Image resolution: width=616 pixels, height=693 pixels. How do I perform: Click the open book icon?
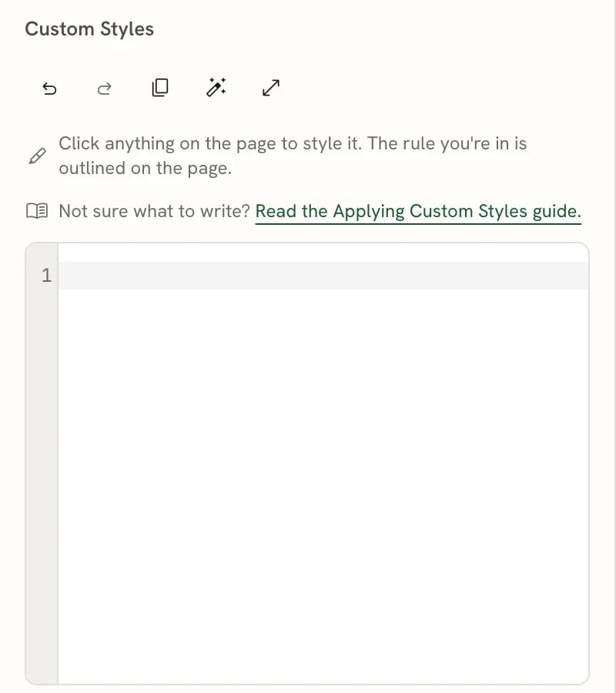pos(37,211)
